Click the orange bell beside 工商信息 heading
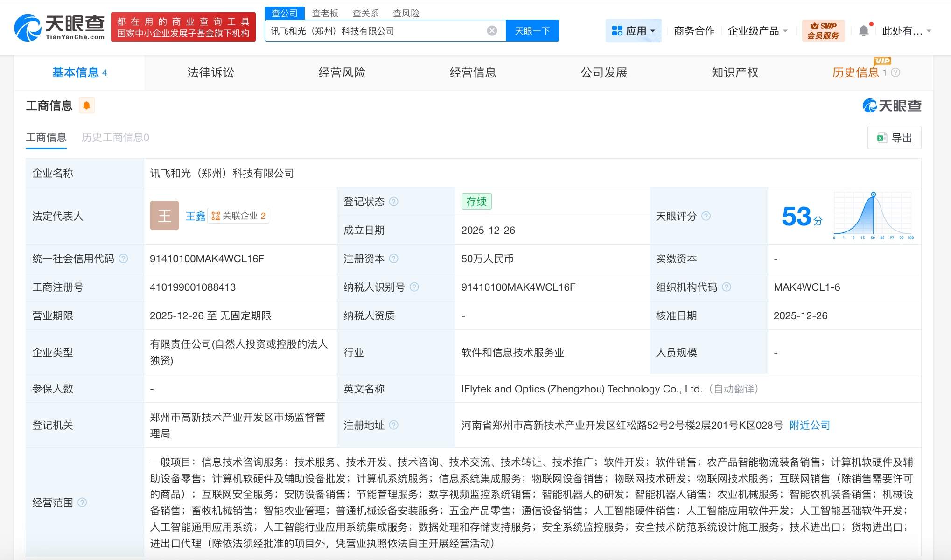This screenshot has width=951, height=560. tap(86, 105)
